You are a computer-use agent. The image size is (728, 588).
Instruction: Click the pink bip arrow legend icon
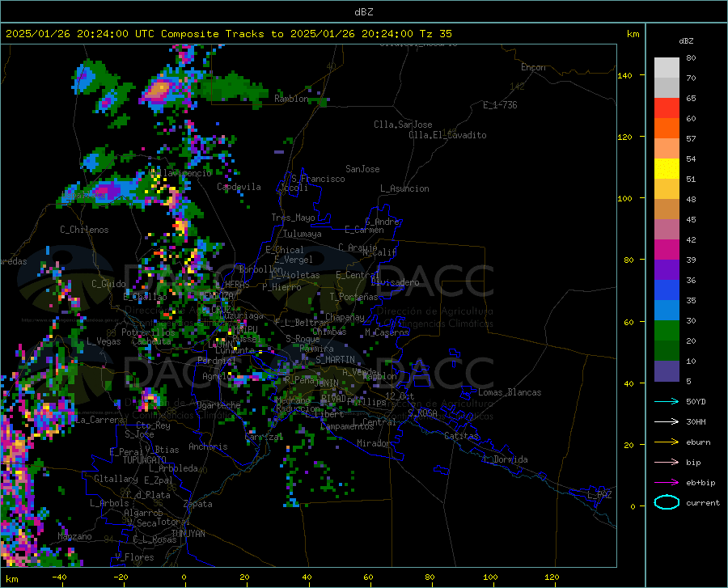(x=667, y=463)
